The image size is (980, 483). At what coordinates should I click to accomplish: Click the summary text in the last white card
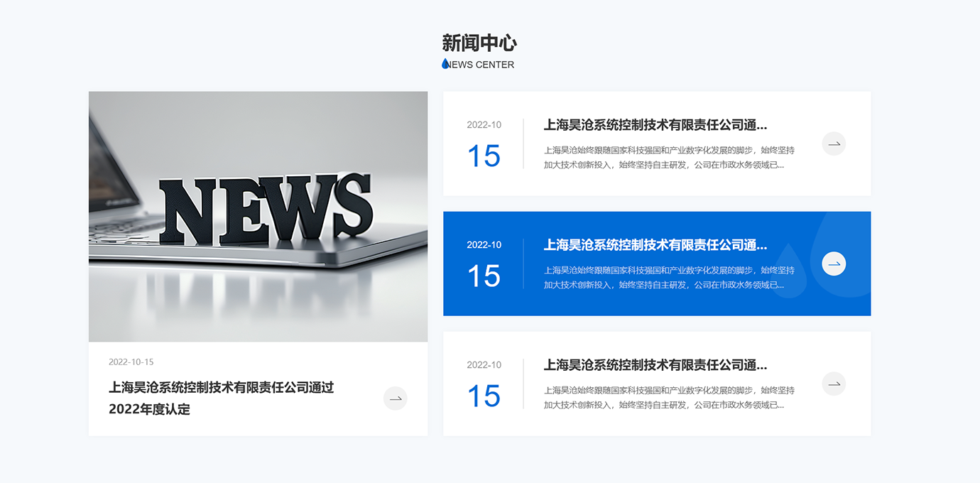pos(669,398)
